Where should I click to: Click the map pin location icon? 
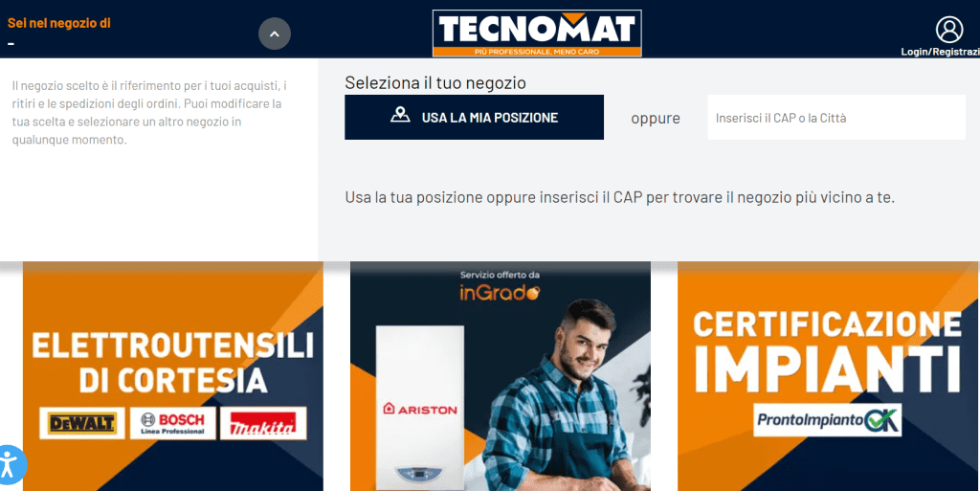[400, 115]
